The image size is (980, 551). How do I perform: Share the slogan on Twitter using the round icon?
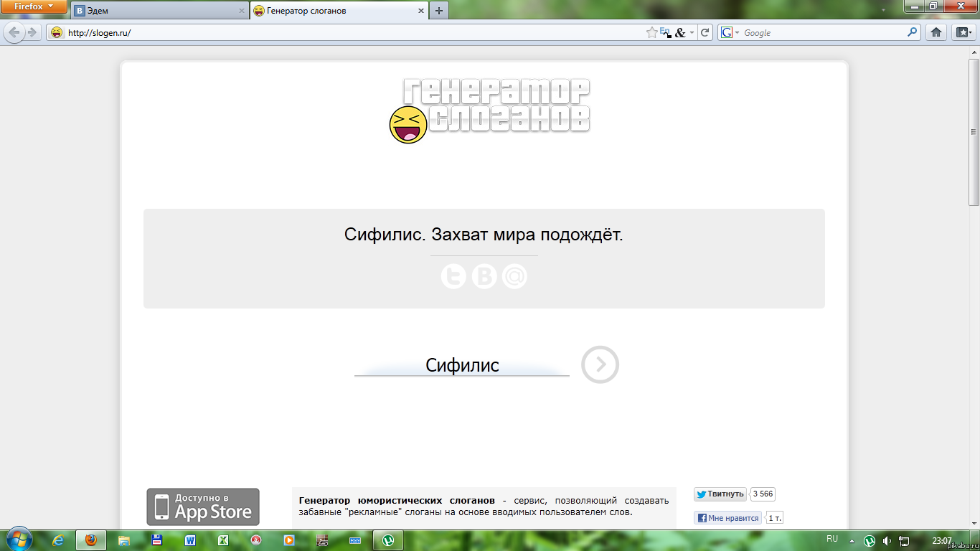tap(453, 276)
